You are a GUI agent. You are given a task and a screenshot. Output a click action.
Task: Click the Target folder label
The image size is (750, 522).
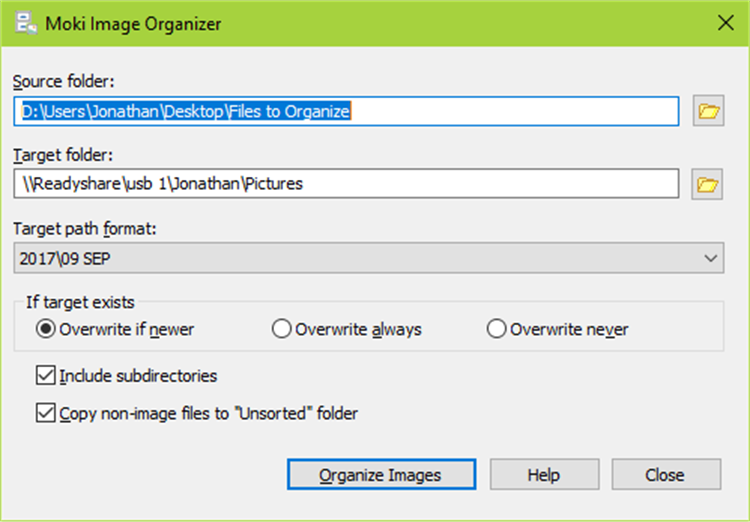pos(63,155)
